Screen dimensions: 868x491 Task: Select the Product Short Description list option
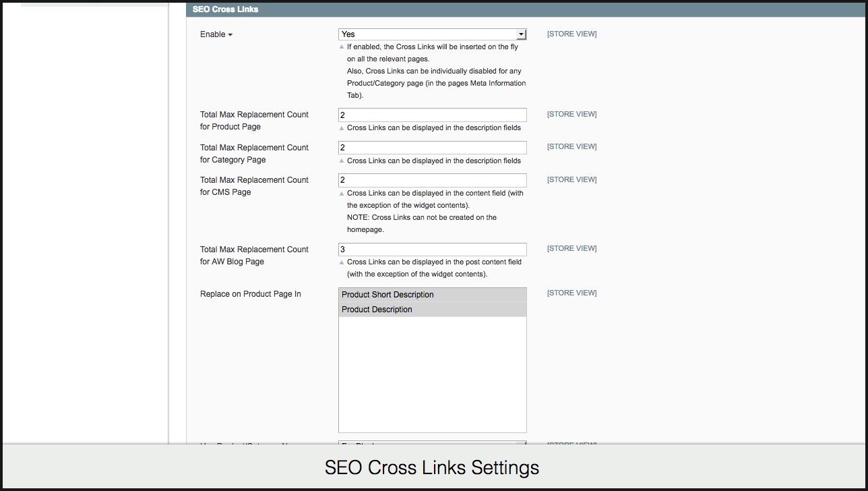coord(432,295)
